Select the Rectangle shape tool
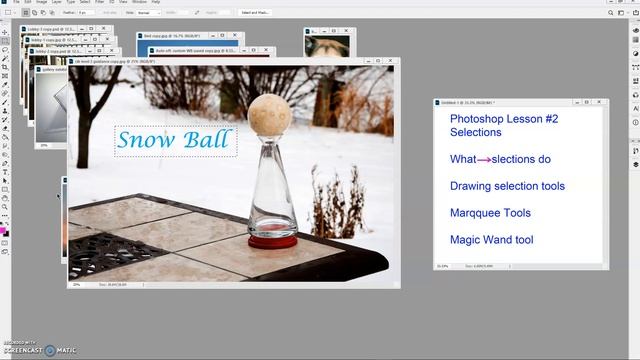The image size is (640, 360). click(5, 190)
